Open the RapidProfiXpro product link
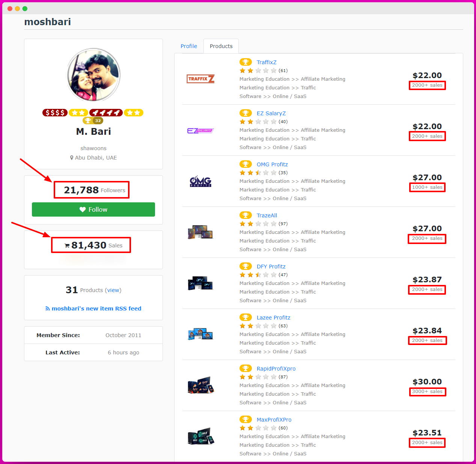 [276, 369]
